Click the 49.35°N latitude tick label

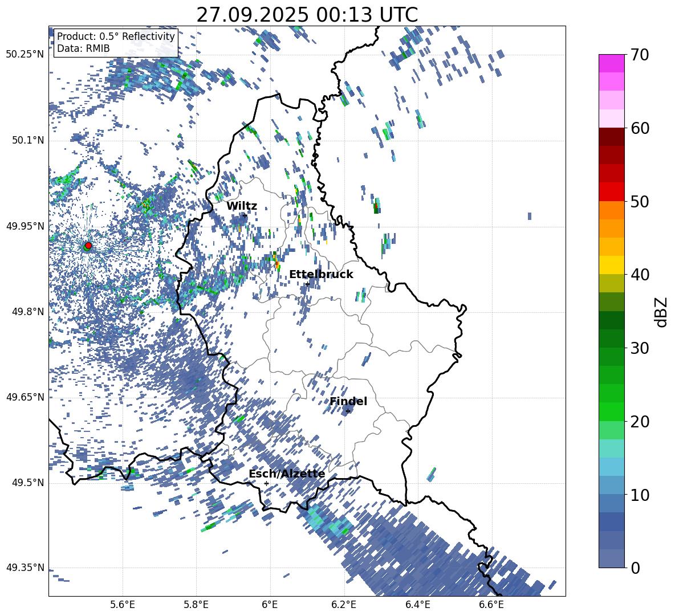click(x=25, y=568)
